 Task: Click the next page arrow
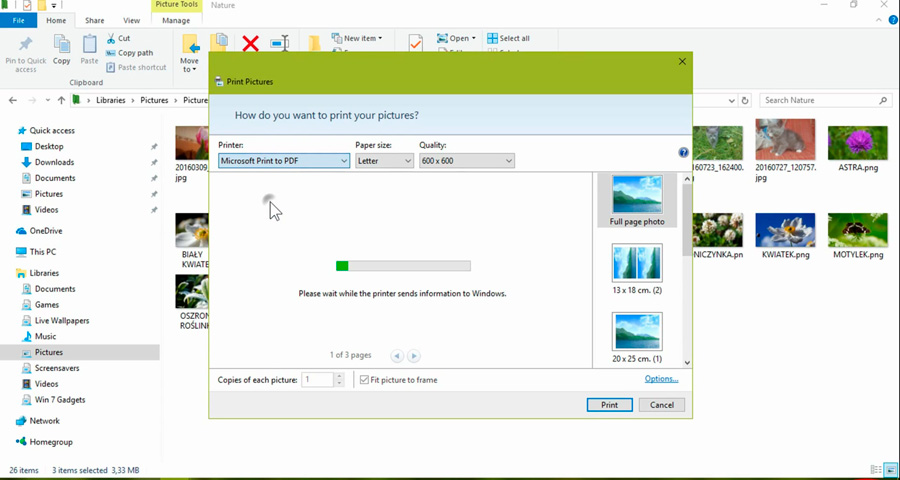coord(413,356)
